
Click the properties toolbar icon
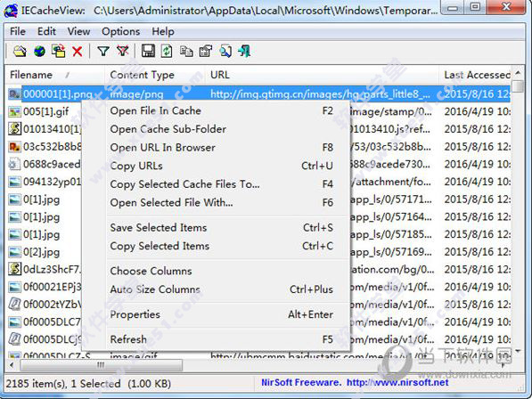(x=206, y=52)
